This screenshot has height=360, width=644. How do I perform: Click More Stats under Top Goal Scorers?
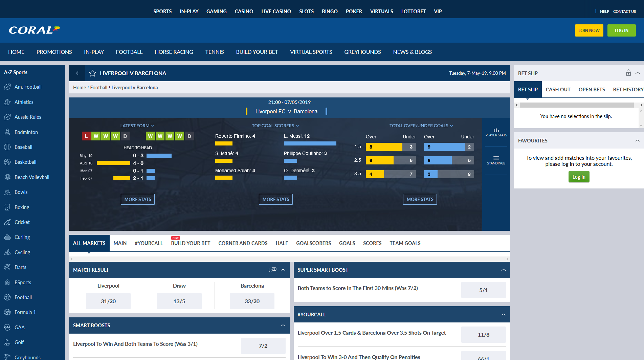click(276, 199)
